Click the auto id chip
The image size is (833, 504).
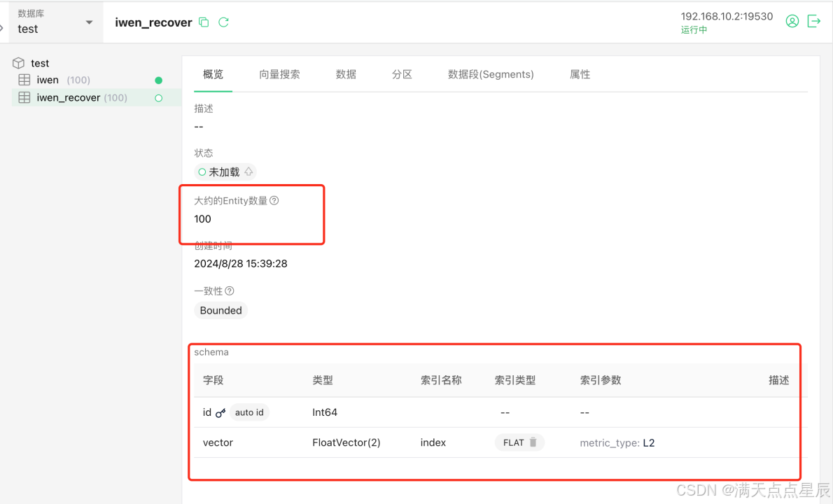(249, 412)
